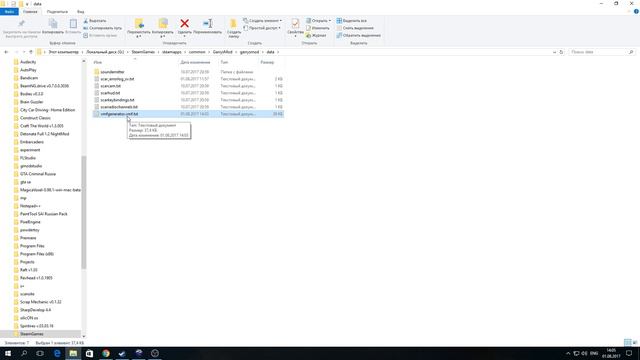Click common in the address bar path
The image size is (640, 360).
pyautogui.click(x=197, y=52)
